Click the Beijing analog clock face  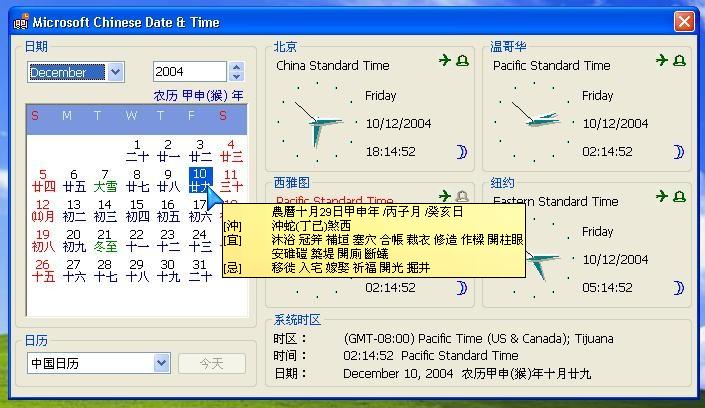pos(317,121)
